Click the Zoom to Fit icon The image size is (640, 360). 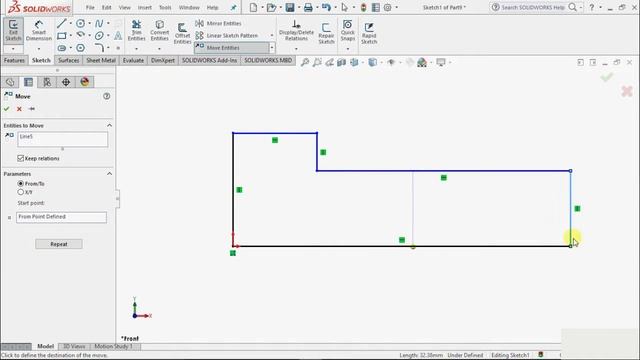coord(304,62)
